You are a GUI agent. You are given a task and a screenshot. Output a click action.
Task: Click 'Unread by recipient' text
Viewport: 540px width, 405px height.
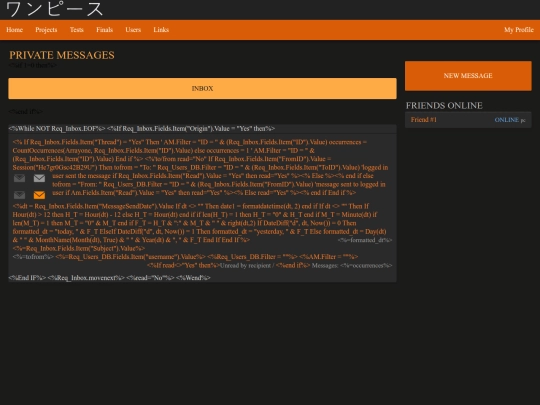click(245, 266)
